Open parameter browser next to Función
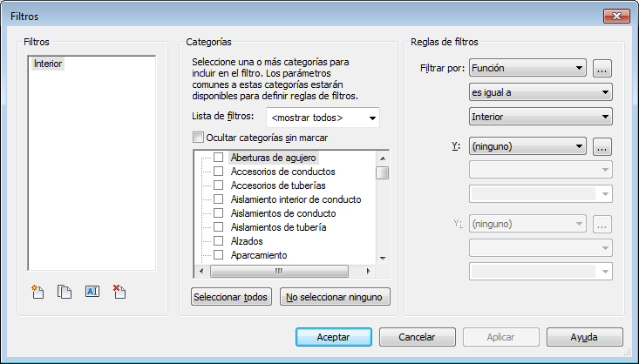The width and height of the screenshot is (639, 364). pyautogui.click(x=602, y=68)
